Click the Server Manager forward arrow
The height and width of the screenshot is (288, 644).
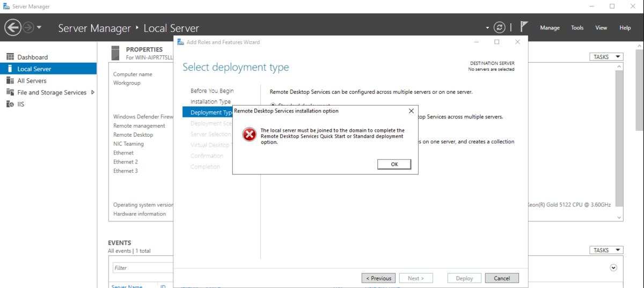pyautogui.click(x=28, y=27)
